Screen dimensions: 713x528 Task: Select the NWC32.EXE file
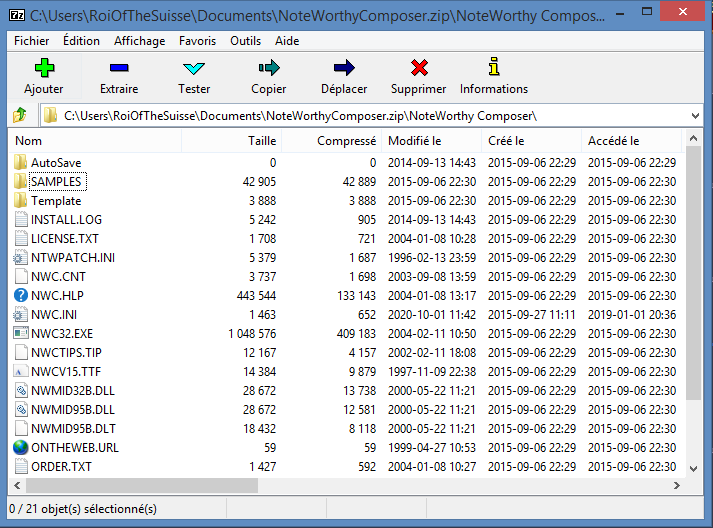tap(61, 333)
